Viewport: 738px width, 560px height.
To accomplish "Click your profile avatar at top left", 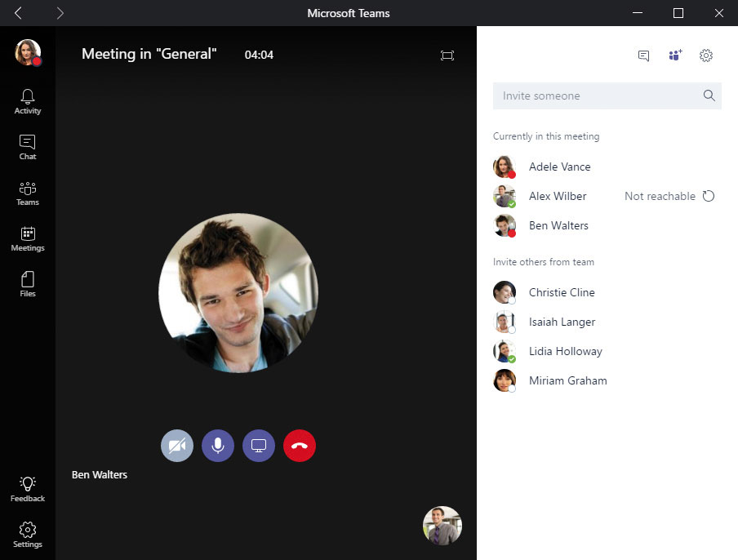I will pyautogui.click(x=28, y=52).
